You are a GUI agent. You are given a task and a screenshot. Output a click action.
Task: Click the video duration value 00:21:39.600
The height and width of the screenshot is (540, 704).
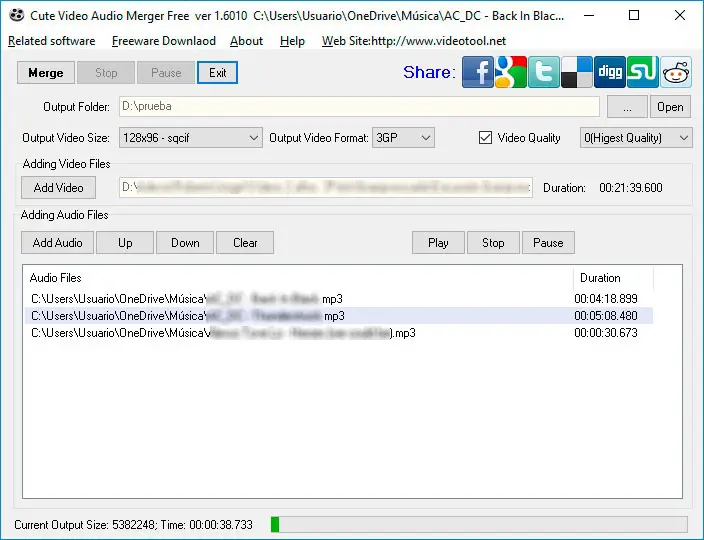pyautogui.click(x=631, y=188)
